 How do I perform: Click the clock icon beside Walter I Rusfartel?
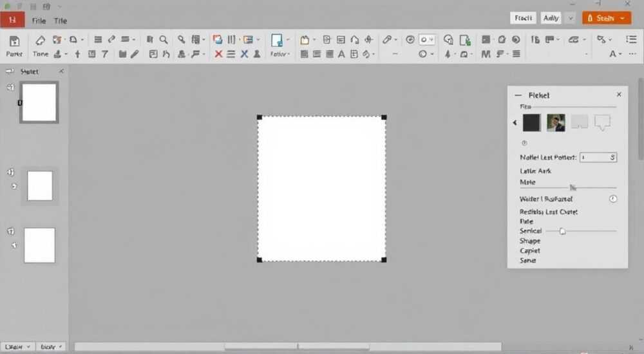(x=613, y=199)
